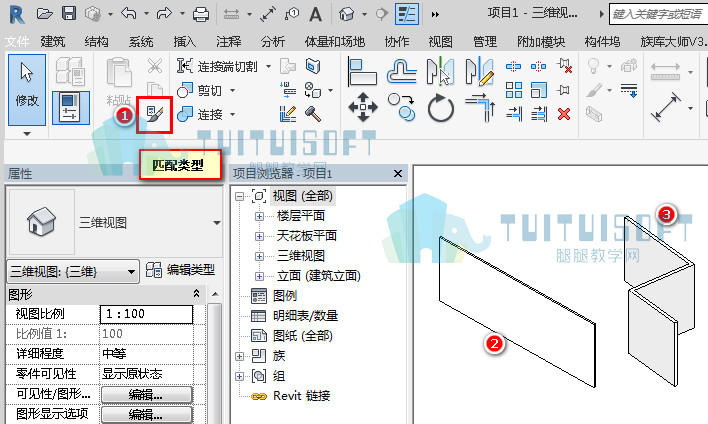Switch to the 视图 ribbon tab
The width and height of the screenshot is (708, 424).
coord(441,42)
